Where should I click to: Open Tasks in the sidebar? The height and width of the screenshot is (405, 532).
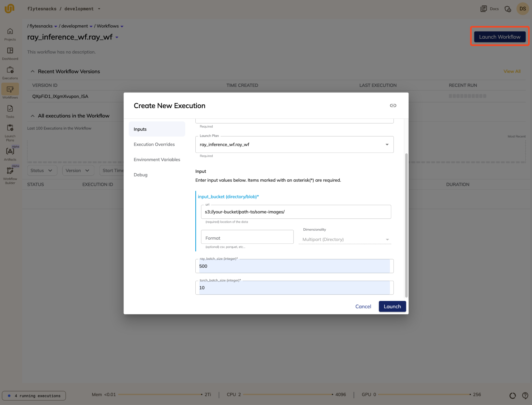[10, 112]
